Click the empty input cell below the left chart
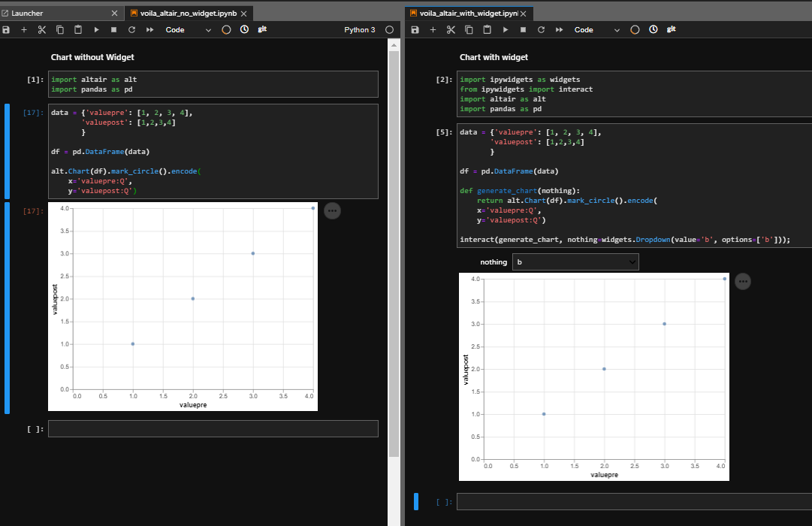The height and width of the screenshot is (526, 812). click(x=213, y=428)
